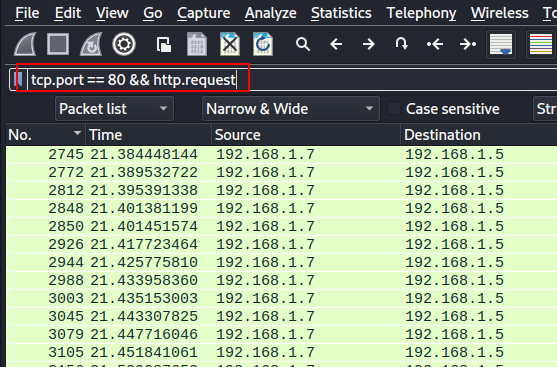Restart the current capture

[x=91, y=44]
